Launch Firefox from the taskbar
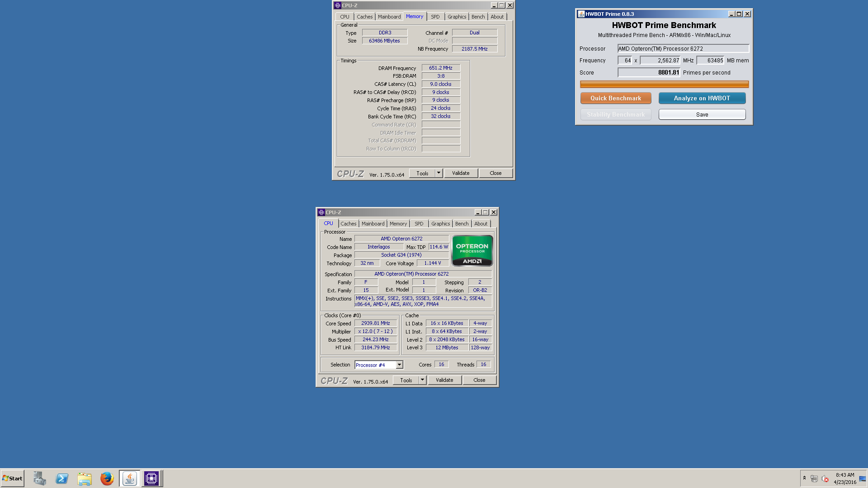The image size is (868, 488). [x=107, y=479]
